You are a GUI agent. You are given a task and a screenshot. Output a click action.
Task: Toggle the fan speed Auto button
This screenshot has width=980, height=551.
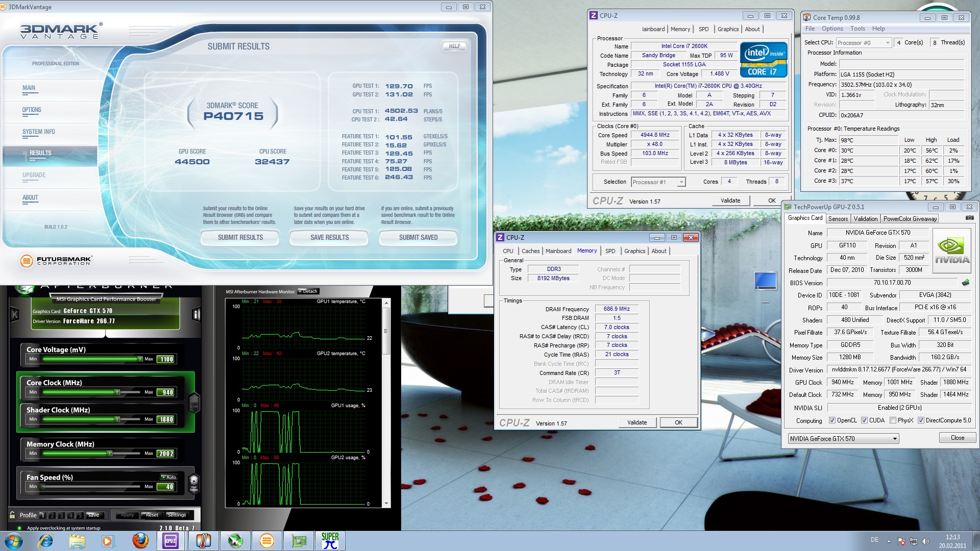pos(168,477)
